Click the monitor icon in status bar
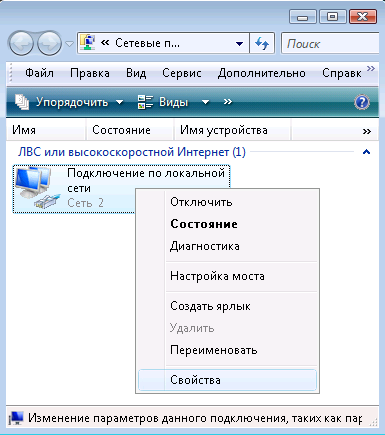The height and width of the screenshot is (435, 385). (x=16, y=418)
